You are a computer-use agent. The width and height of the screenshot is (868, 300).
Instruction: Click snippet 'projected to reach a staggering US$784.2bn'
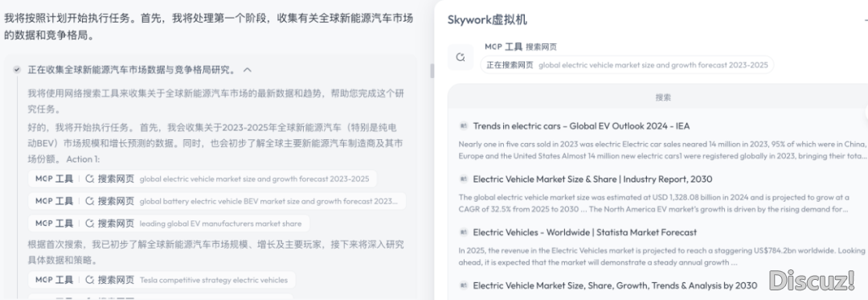click(x=661, y=257)
